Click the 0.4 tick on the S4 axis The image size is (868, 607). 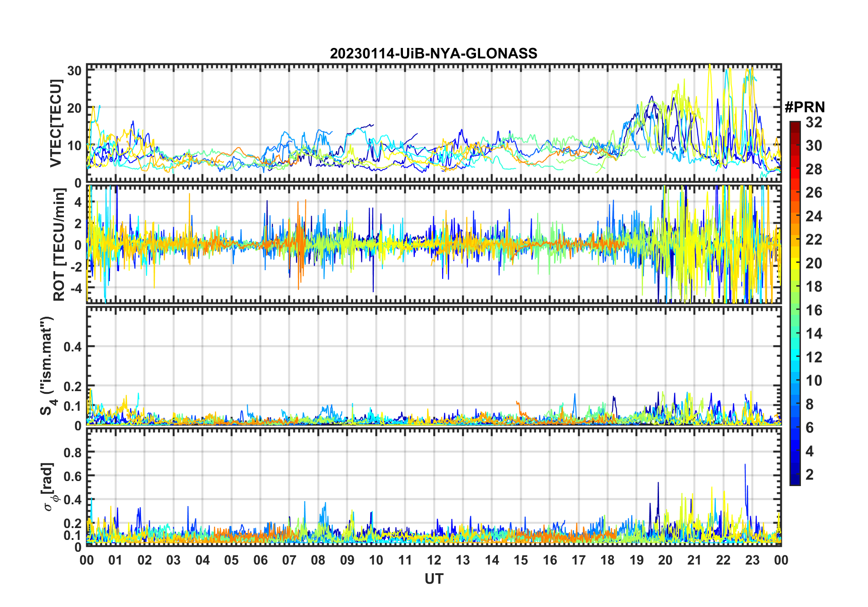(x=73, y=347)
